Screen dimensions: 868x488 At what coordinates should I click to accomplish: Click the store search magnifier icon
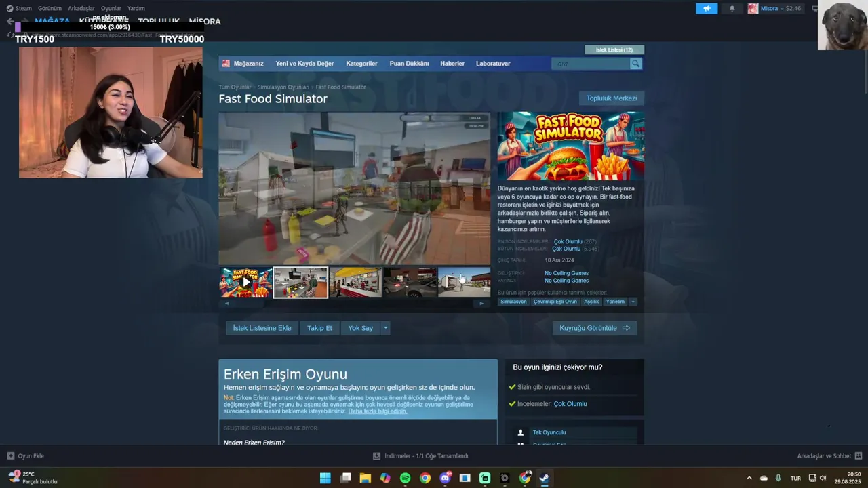coord(635,64)
